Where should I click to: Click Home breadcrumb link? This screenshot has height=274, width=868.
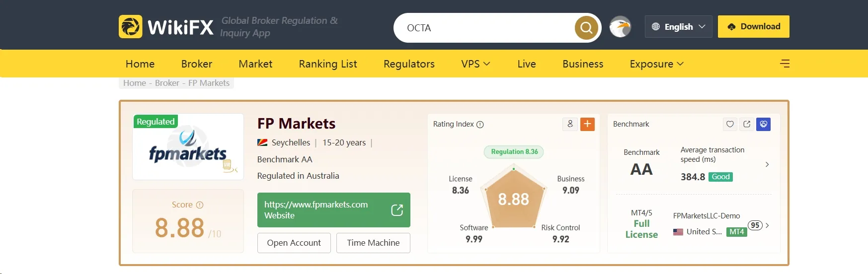[135, 83]
